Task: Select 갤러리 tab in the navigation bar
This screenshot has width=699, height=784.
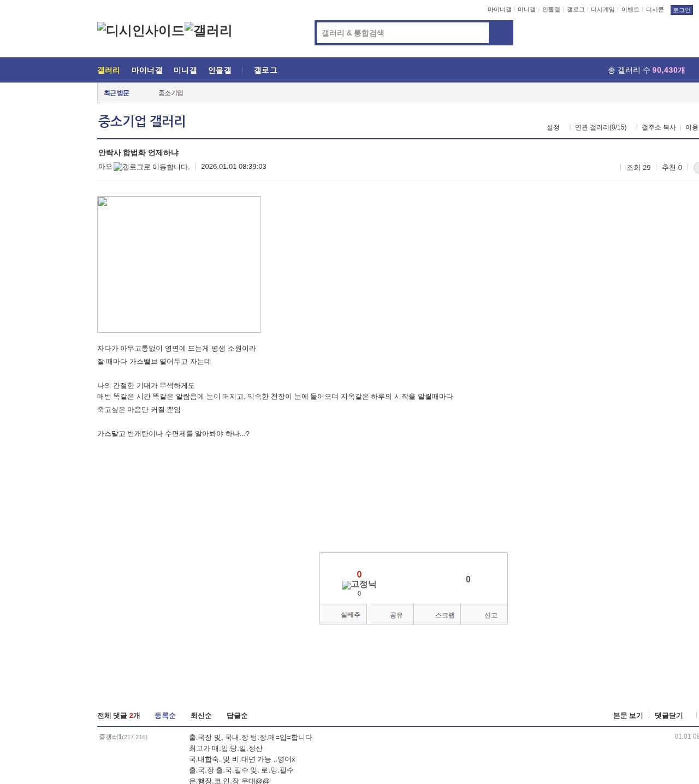Action: click(109, 70)
